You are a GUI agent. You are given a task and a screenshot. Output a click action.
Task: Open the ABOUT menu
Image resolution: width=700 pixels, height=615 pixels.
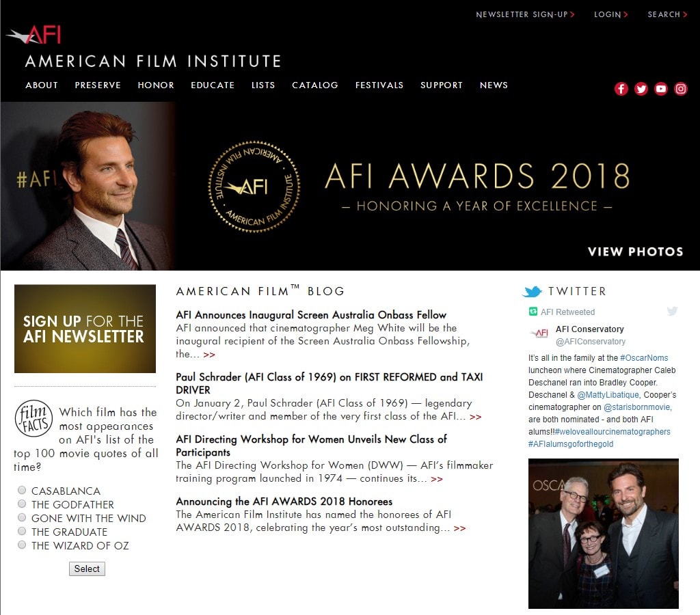[42, 85]
